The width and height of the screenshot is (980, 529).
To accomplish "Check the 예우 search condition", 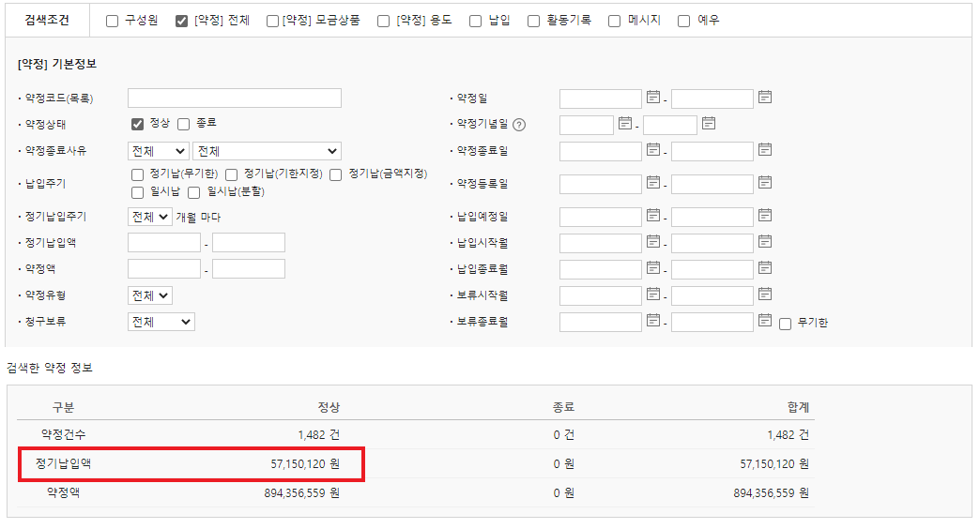I will (x=683, y=22).
